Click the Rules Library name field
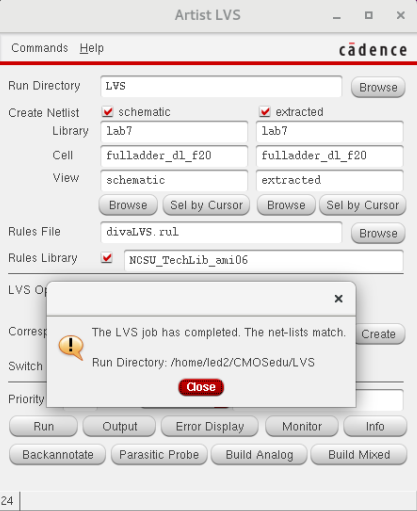This screenshot has width=417, height=511. pyautogui.click(x=264, y=260)
